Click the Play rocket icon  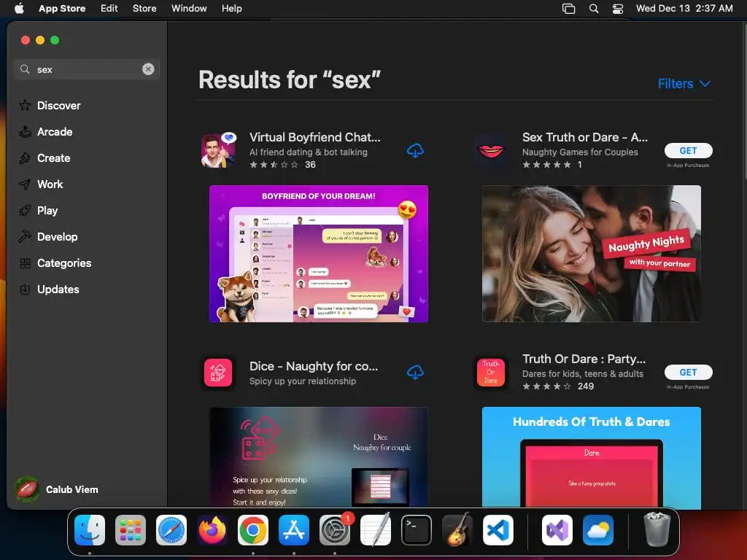[x=25, y=211]
